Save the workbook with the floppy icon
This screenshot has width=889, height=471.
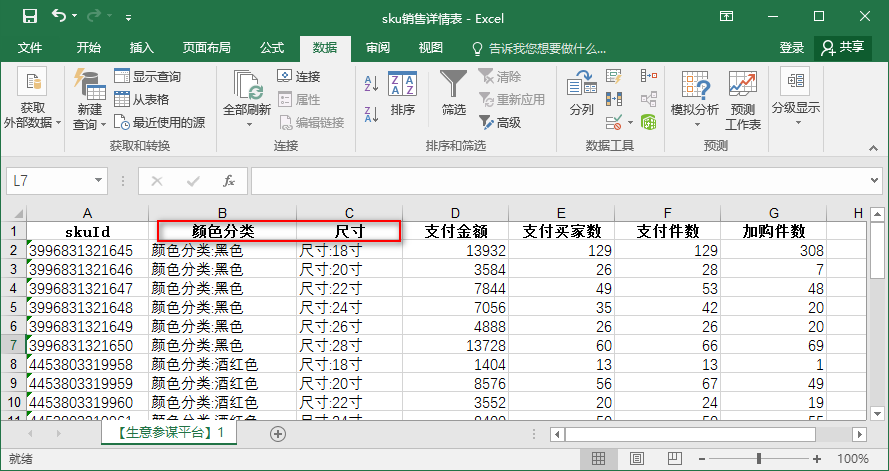pyautogui.click(x=30, y=16)
